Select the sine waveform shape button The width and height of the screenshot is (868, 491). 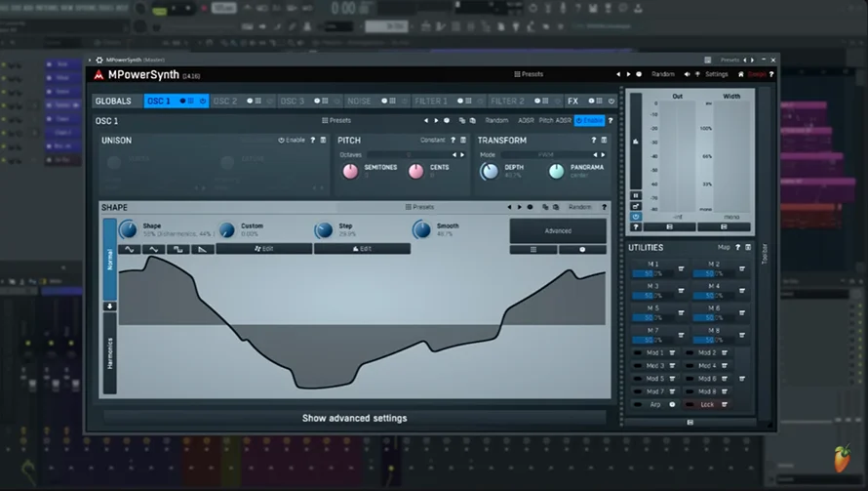130,249
